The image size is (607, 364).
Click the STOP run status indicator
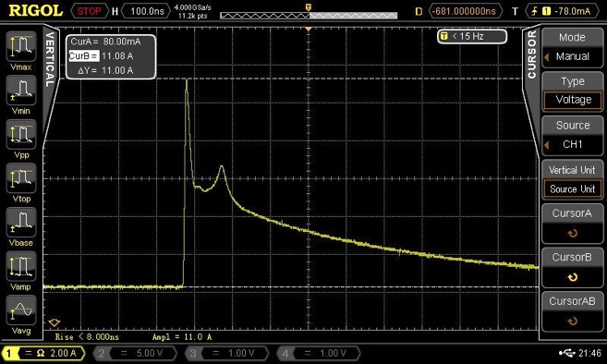pos(89,11)
